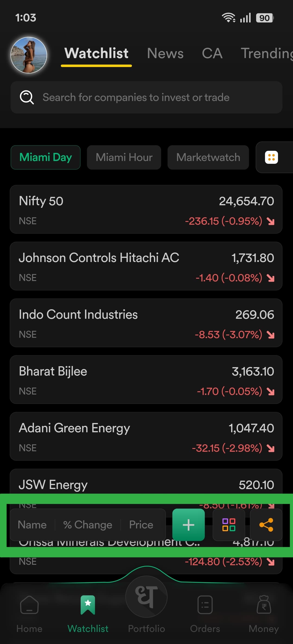Viewport: 293px width, 644px height.
Task: Open the Home tab icon
Action: pos(29,605)
